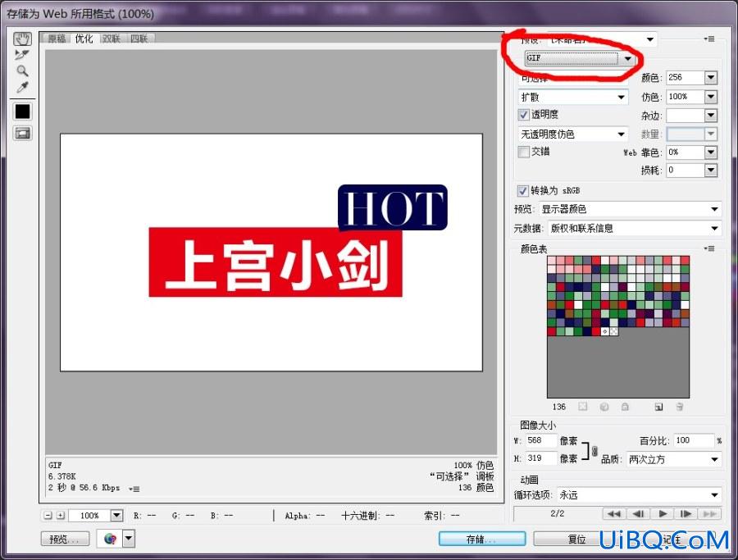Click the zoom out minus button
This screenshot has width=738, height=560.
(48, 515)
